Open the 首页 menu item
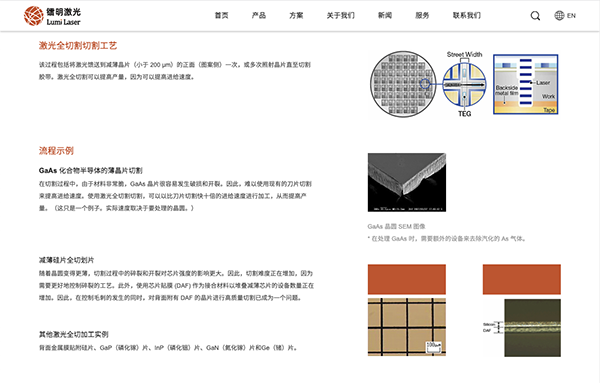The image size is (600, 383). 222,15
